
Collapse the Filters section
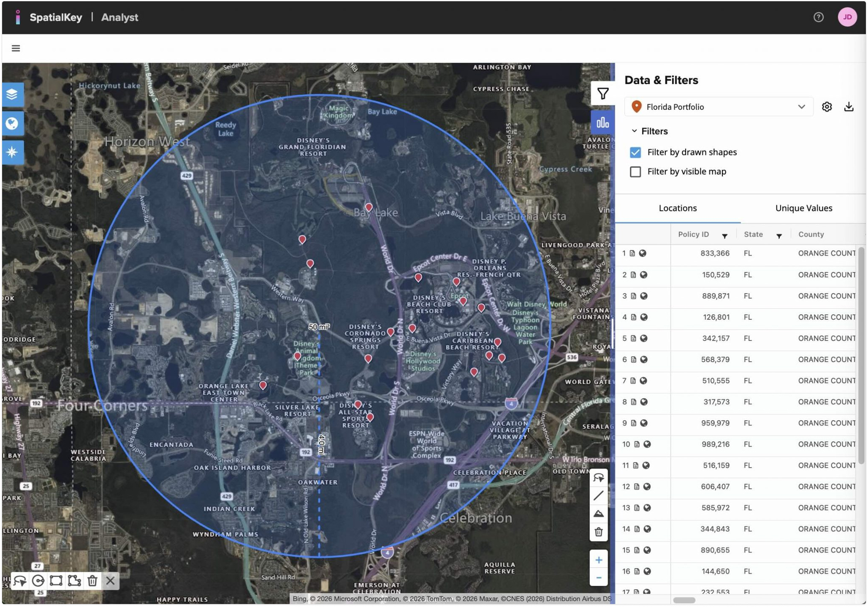click(x=634, y=131)
